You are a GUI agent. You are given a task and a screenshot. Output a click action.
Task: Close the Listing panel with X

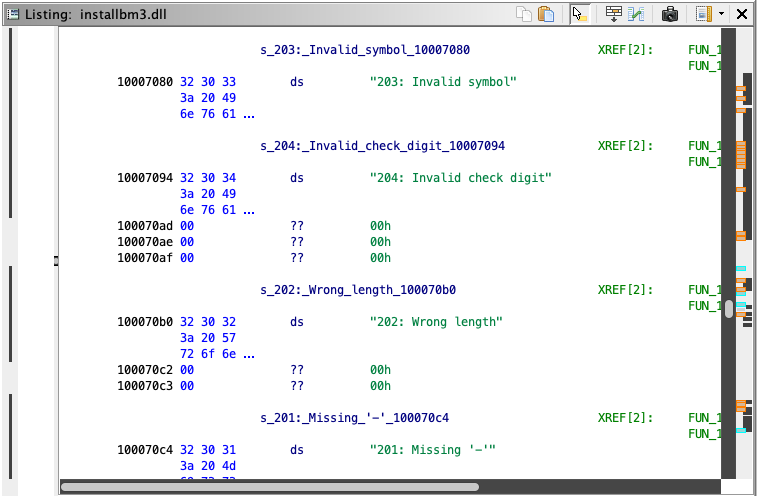742,14
